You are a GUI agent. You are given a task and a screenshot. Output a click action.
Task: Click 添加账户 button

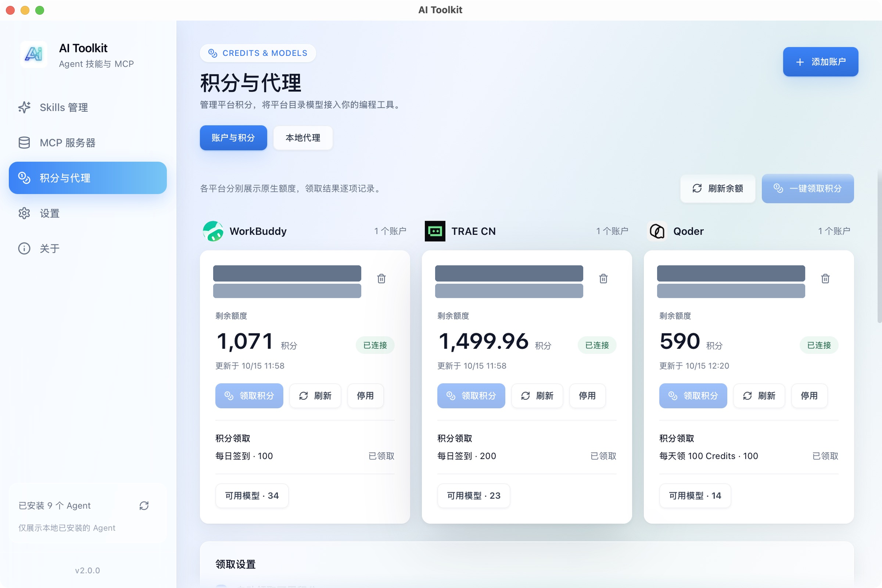pos(821,62)
